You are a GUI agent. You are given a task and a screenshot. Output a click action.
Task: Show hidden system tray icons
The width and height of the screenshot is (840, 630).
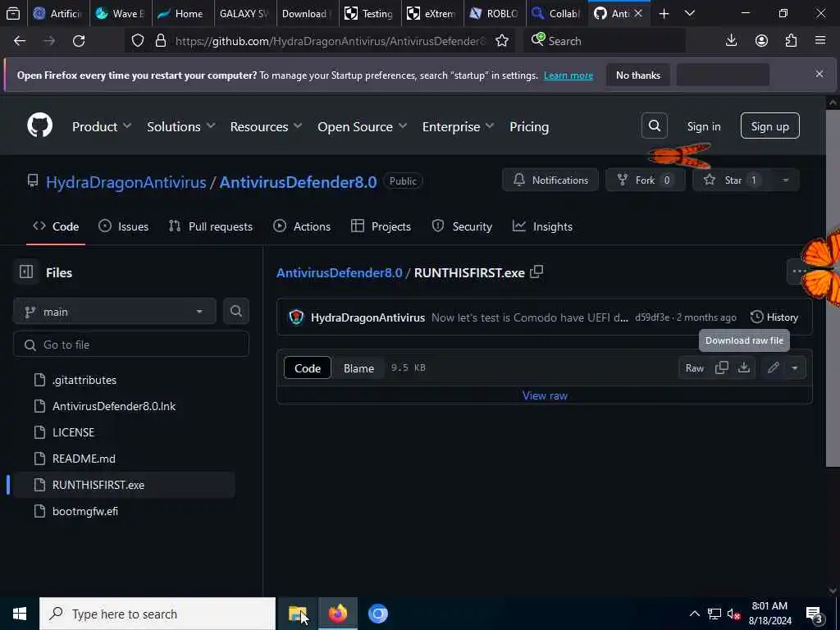tap(694, 614)
